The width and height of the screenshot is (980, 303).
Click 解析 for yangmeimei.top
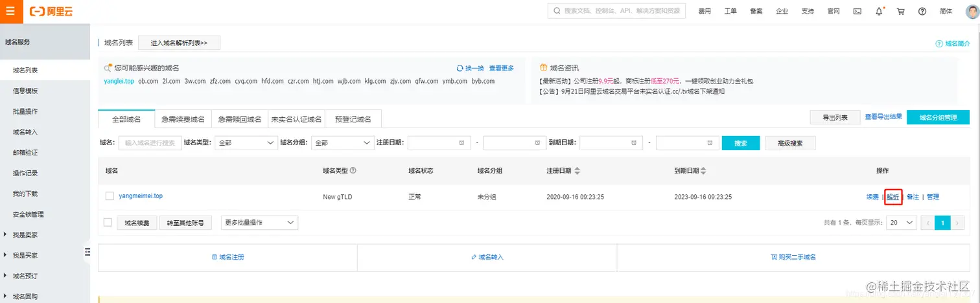point(893,197)
